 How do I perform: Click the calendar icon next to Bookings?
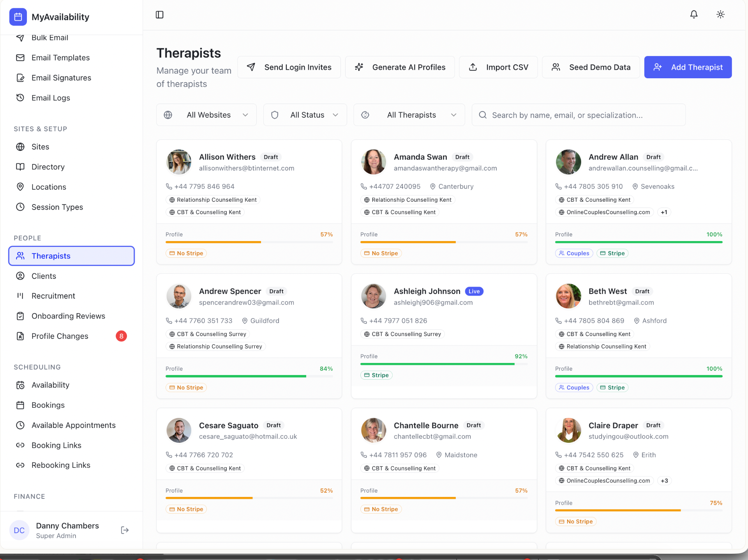click(20, 405)
